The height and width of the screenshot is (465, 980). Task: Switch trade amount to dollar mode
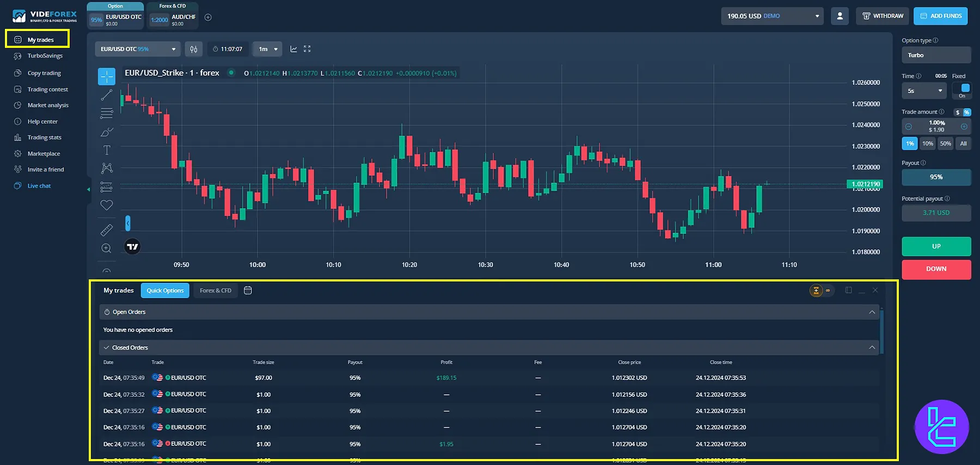tap(958, 112)
